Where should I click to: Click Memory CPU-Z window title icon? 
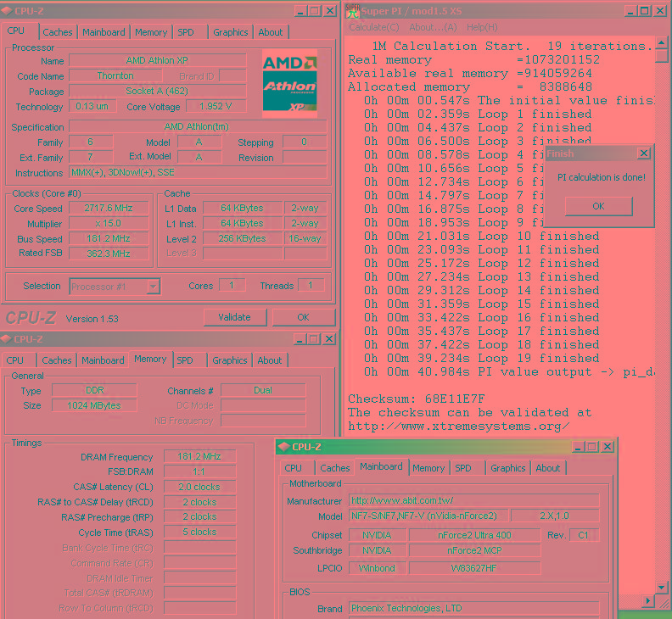coord(6,339)
